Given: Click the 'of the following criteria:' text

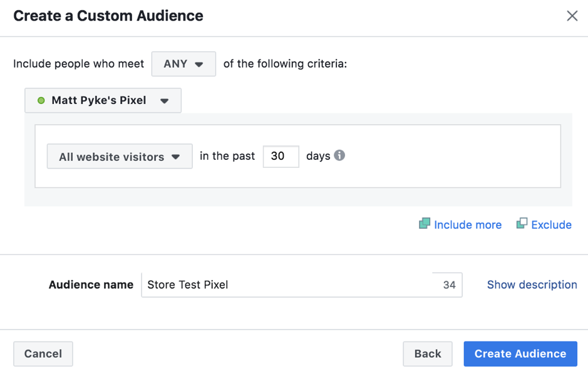Looking at the screenshot, I should click(285, 64).
